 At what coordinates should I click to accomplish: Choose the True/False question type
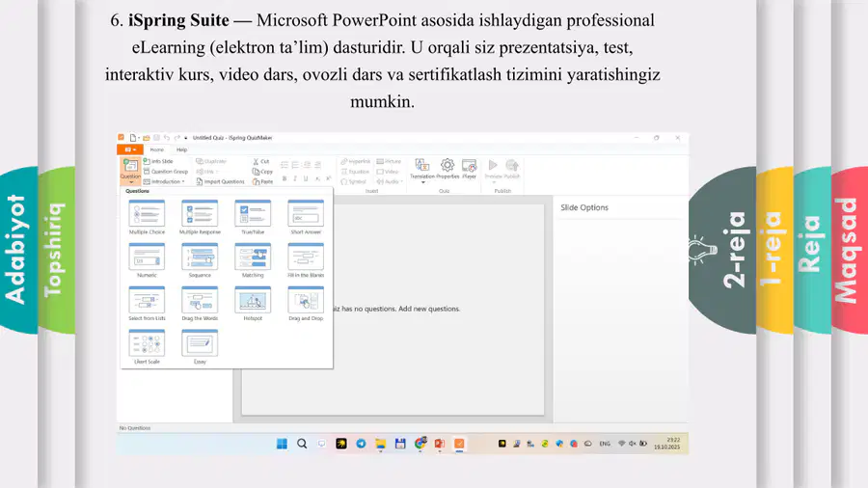click(253, 217)
